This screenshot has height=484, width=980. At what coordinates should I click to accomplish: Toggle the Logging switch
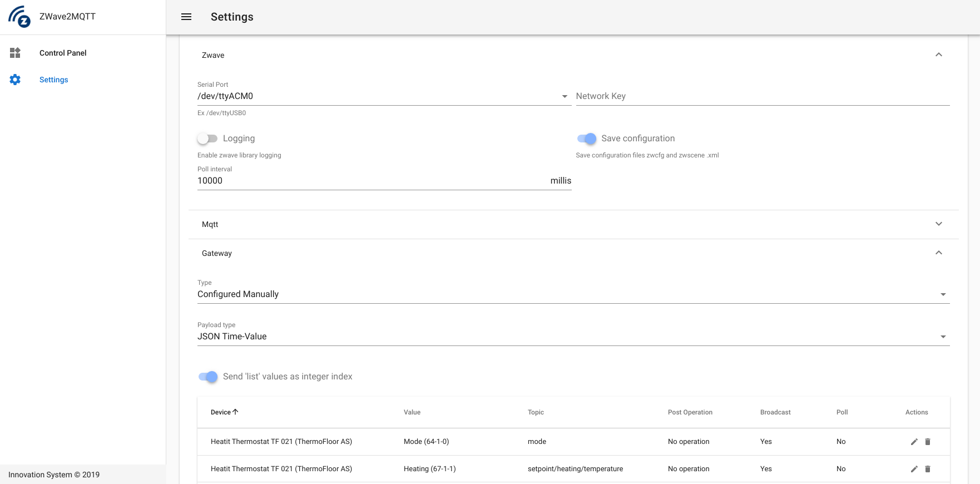[207, 139]
